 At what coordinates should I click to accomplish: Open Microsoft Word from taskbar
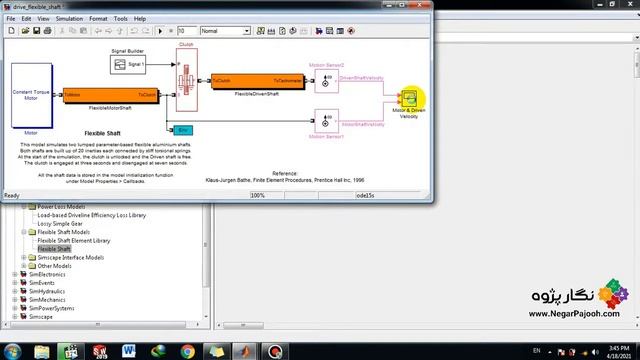pos(129,351)
